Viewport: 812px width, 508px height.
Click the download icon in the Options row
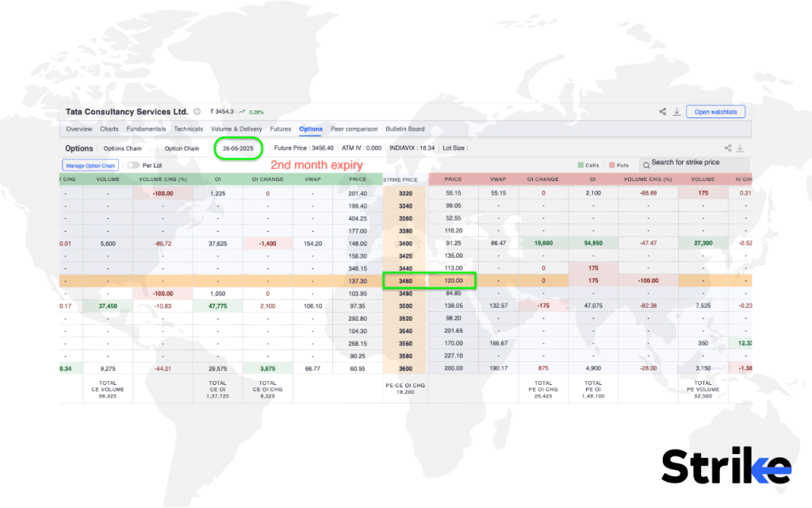(741, 148)
